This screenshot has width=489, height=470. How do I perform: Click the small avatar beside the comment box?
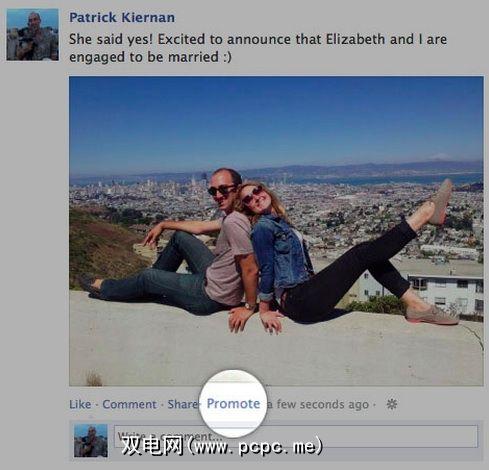click(91, 440)
